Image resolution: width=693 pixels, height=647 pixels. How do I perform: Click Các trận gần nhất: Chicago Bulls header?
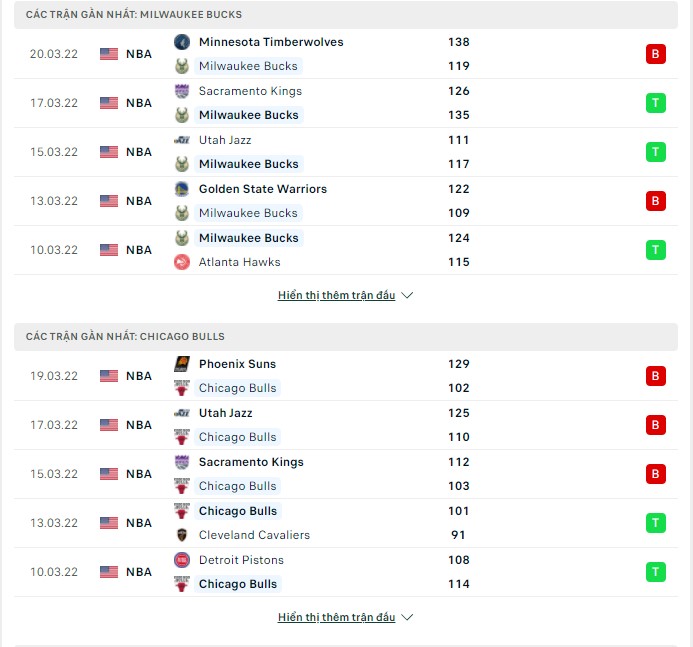(x=125, y=337)
